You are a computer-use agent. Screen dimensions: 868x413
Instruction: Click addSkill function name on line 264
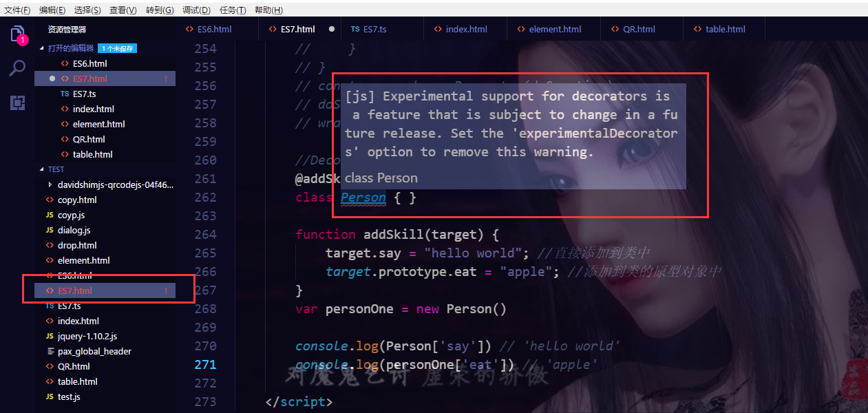(393, 235)
